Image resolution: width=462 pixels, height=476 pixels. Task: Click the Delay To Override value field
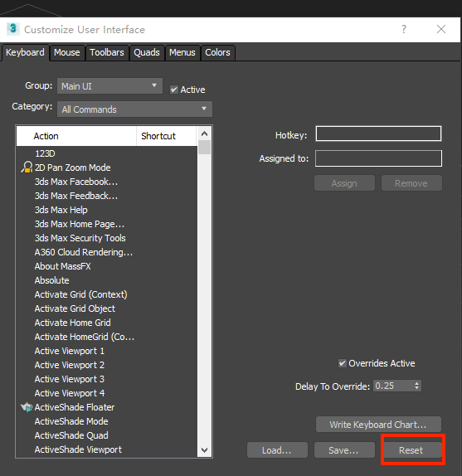(392, 386)
